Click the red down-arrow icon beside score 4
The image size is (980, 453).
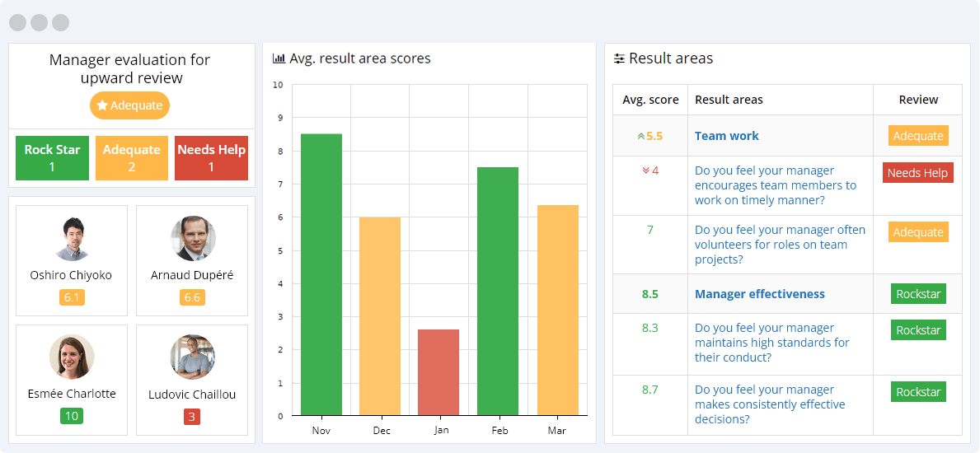645,170
